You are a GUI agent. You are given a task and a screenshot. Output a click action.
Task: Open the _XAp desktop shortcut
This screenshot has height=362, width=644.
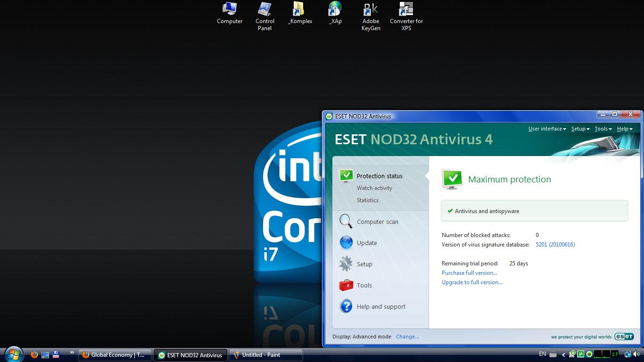(x=335, y=13)
